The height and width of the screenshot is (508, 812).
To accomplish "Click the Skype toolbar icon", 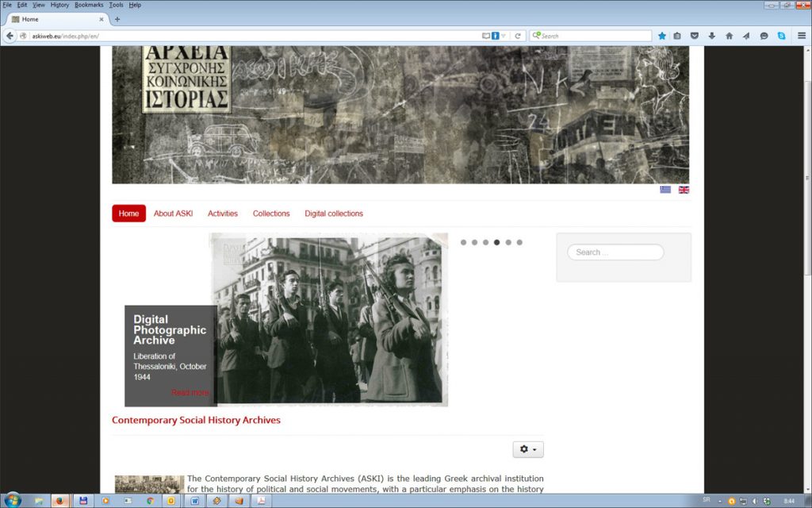I will point(781,36).
